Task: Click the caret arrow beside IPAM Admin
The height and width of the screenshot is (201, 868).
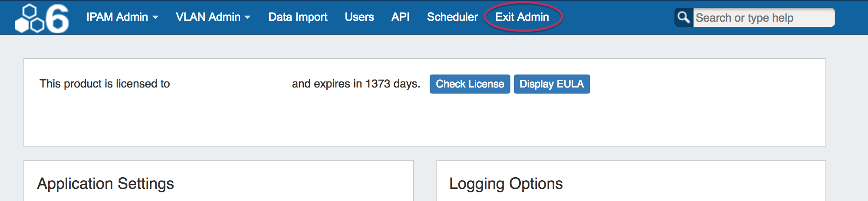Action: (x=155, y=17)
